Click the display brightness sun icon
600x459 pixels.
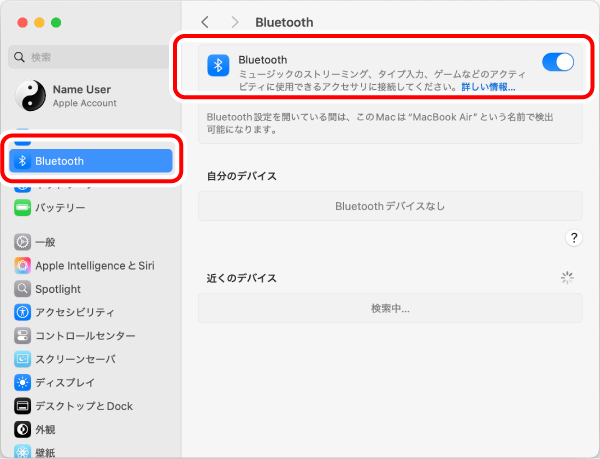point(23,382)
